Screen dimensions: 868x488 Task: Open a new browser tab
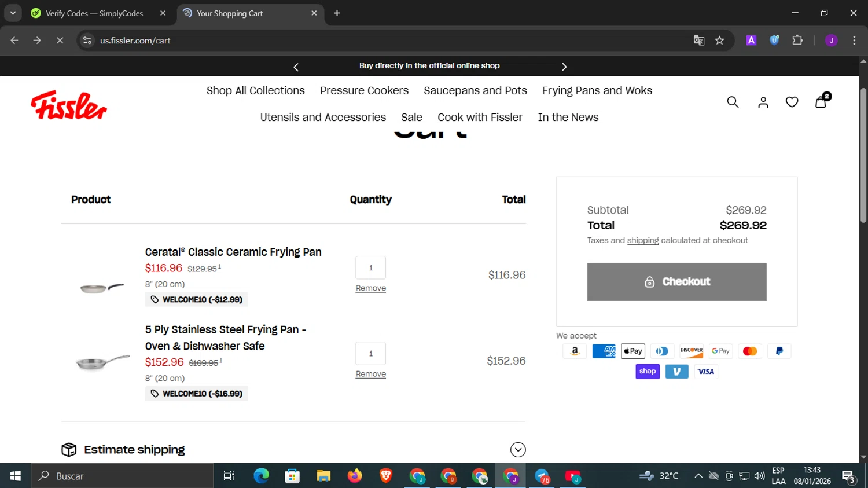click(x=337, y=13)
